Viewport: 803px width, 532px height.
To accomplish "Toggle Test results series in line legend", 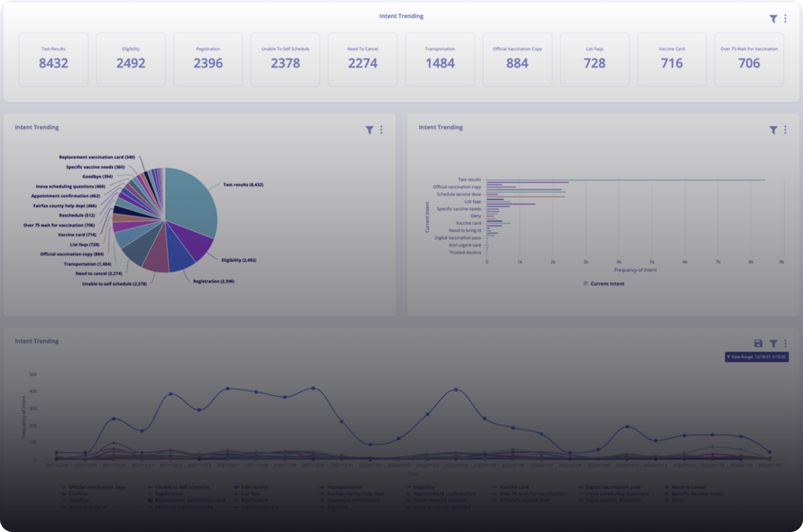I will (x=251, y=487).
